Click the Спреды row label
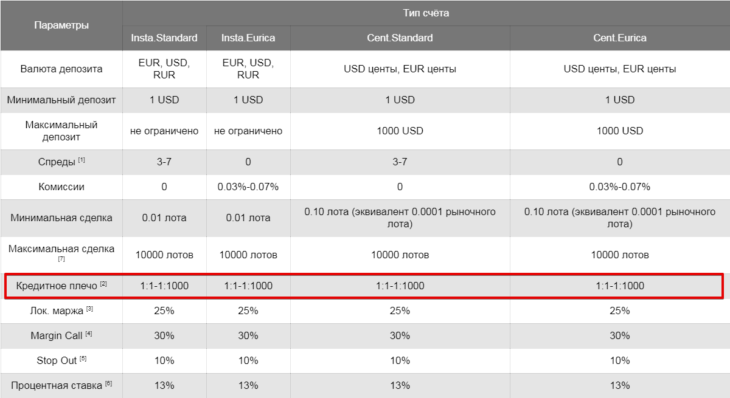The image size is (730, 398). coord(56,162)
